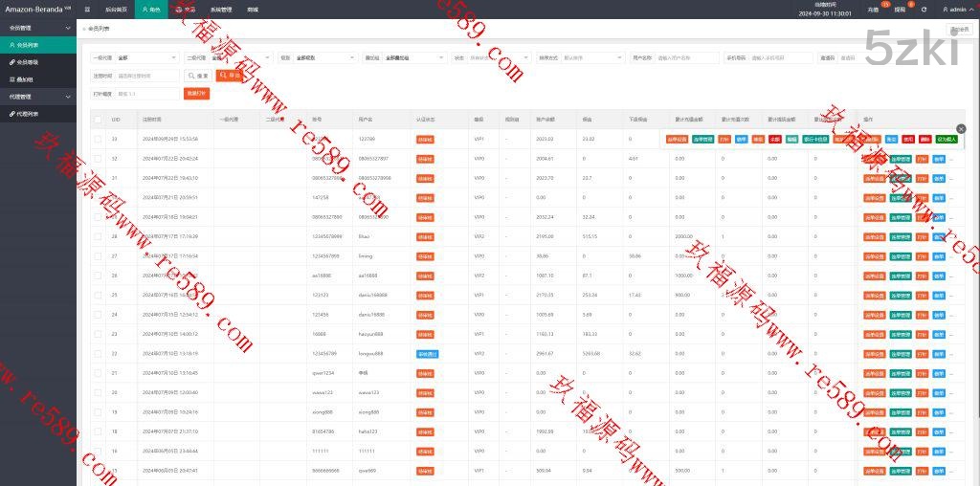Click the username cell "haha123"
This screenshot has height=486, width=980.
[368, 431]
